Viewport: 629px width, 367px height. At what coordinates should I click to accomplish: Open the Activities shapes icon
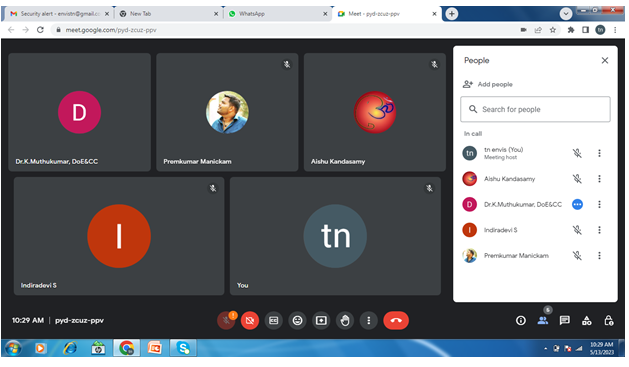click(587, 321)
